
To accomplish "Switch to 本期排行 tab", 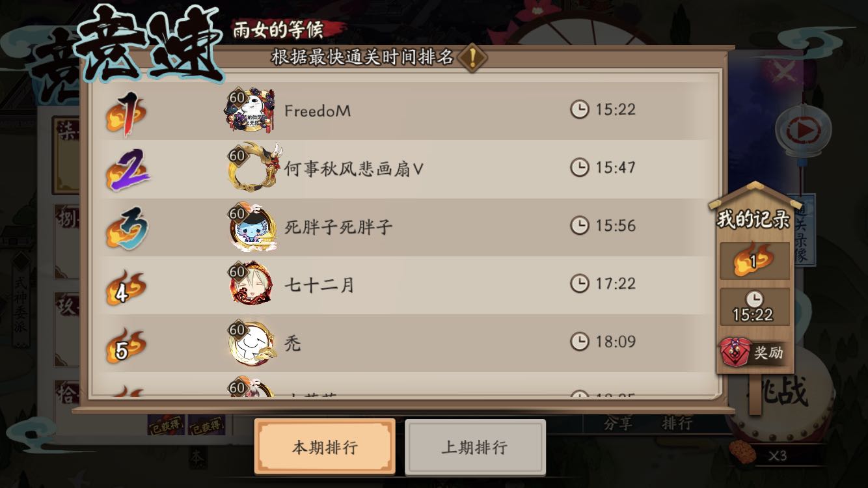I will 325,448.
